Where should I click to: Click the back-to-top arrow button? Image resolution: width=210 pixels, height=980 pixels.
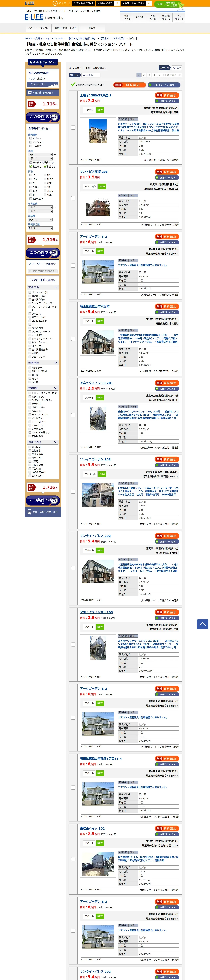202,624
